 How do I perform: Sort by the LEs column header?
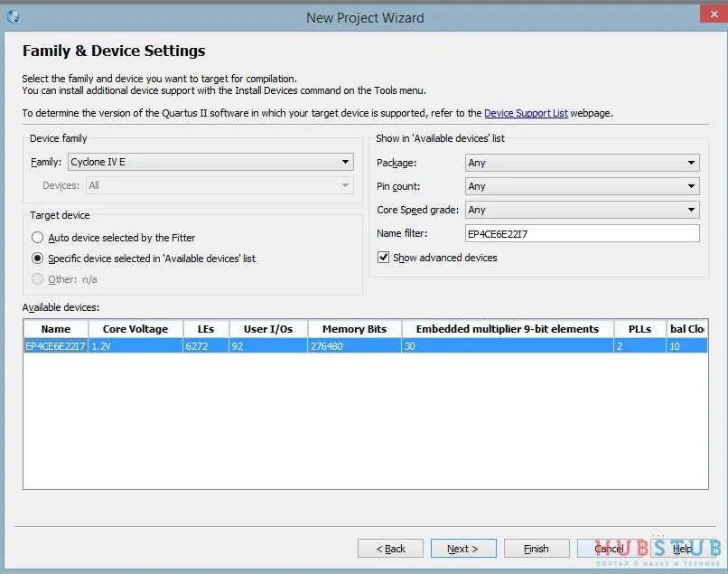[x=206, y=329]
